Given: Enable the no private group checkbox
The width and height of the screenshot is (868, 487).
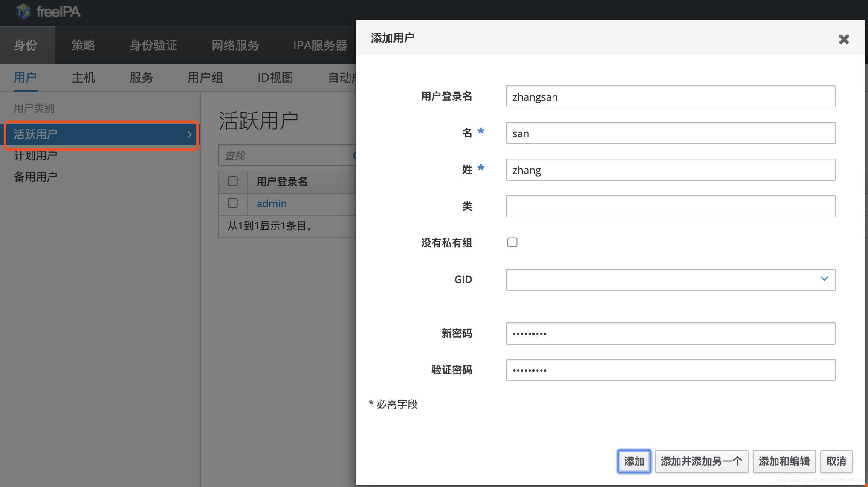Looking at the screenshot, I should [x=512, y=243].
